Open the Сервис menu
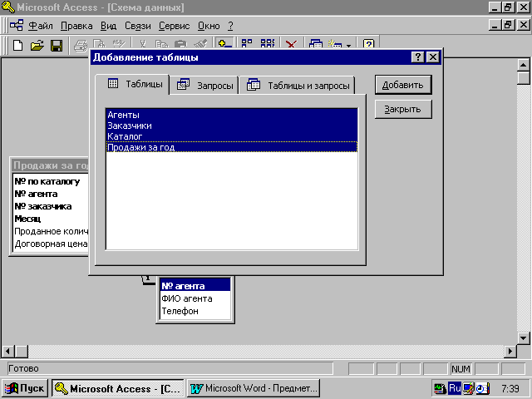Viewport: 532px width, 399px height. (x=174, y=26)
